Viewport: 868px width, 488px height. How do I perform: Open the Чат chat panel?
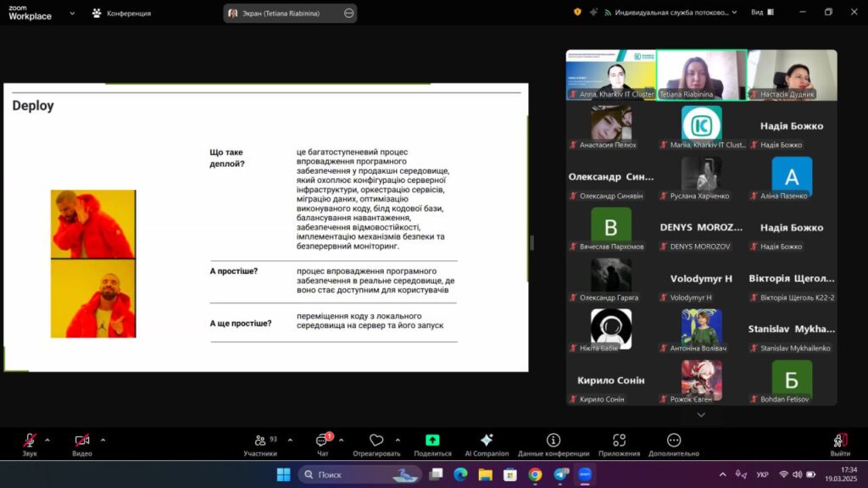coord(323,445)
